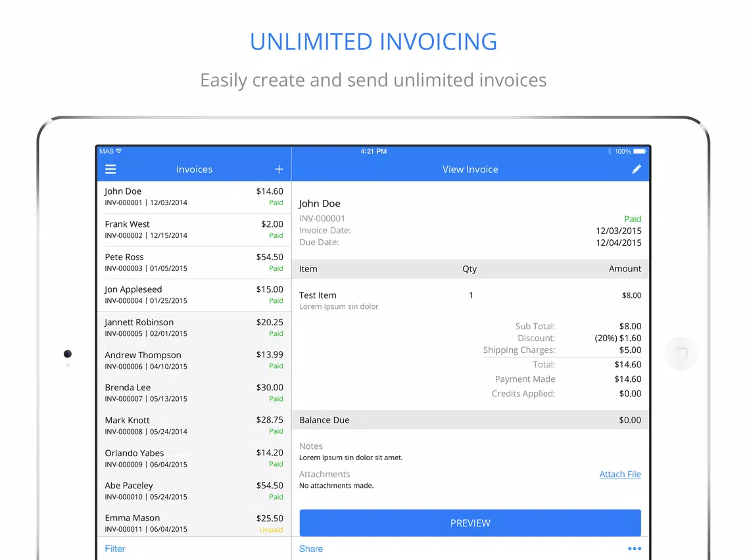Screen dimensions: 747x560
Task: Edit the invoice using the pencil icon
Action: (x=637, y=169)
